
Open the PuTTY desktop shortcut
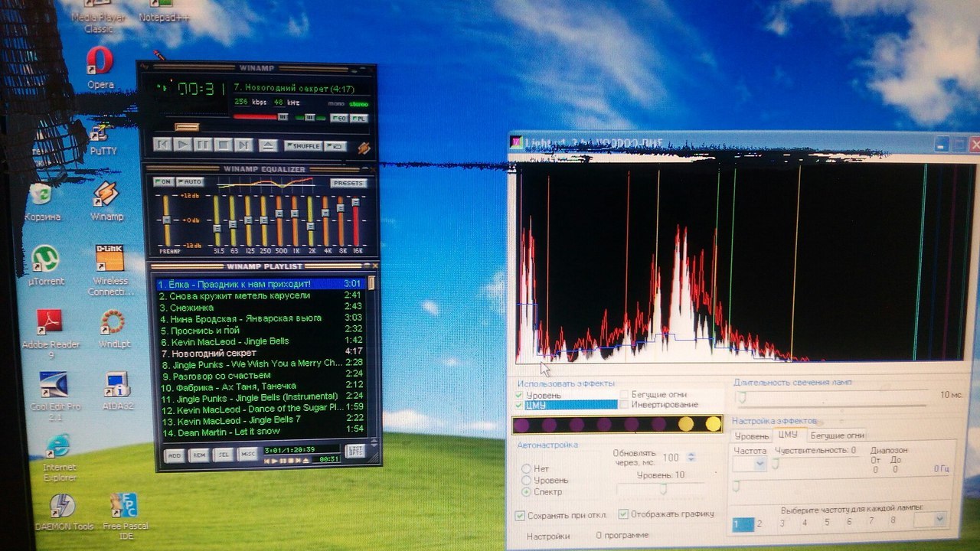point(103,139)
